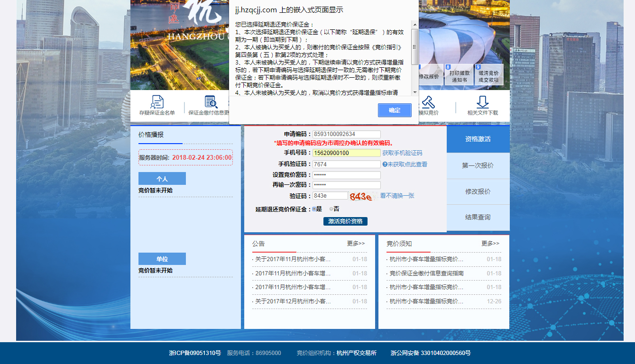
Task: Click the 获取手机验证码 link
Action: (x=402, y=153)
